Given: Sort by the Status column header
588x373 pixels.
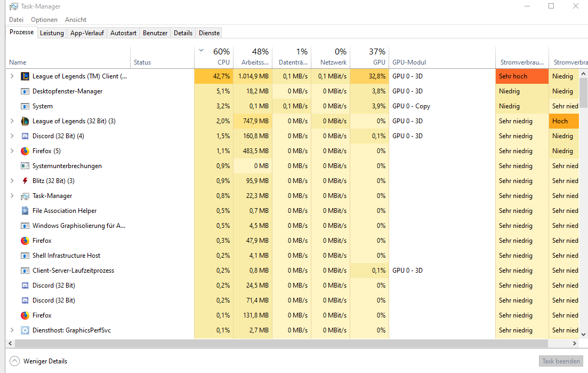Looking at the screenshot, I should point(163,58).
